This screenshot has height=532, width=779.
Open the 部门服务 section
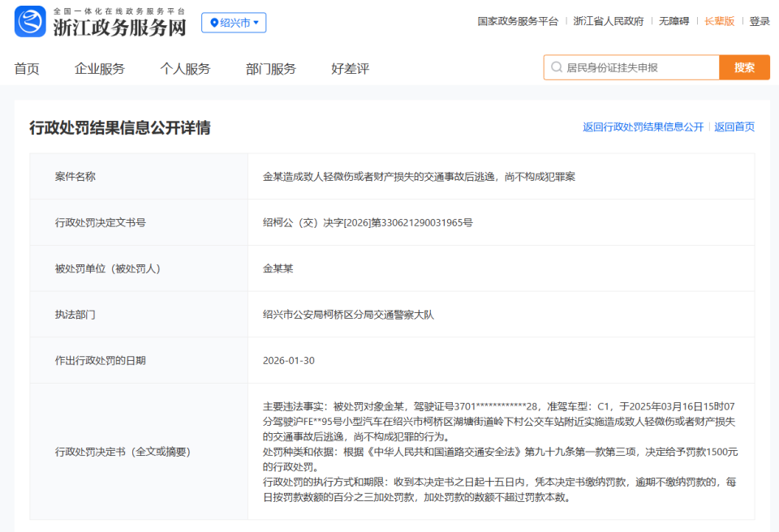[x=269, y=68]
